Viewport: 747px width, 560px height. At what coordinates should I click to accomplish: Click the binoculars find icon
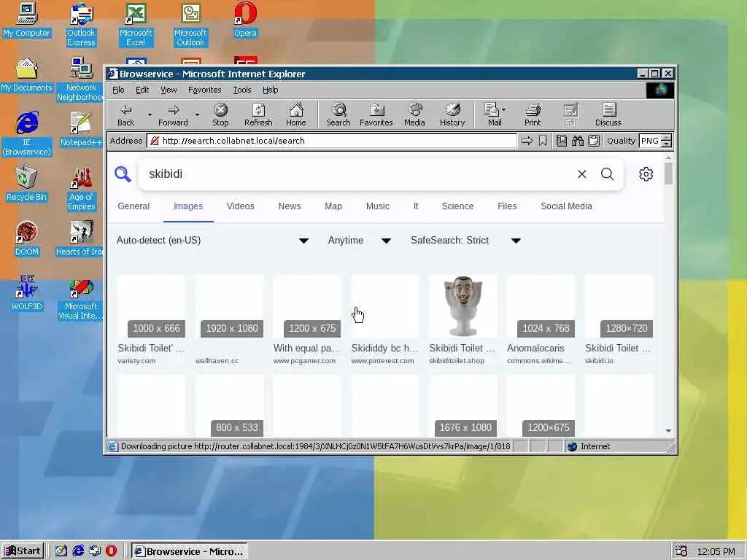click(x=578, y=141)
